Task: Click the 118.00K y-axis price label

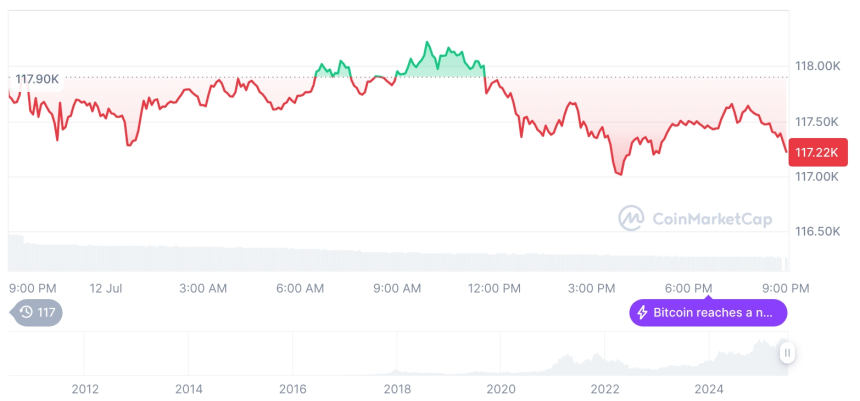Action: coord(816,66)
